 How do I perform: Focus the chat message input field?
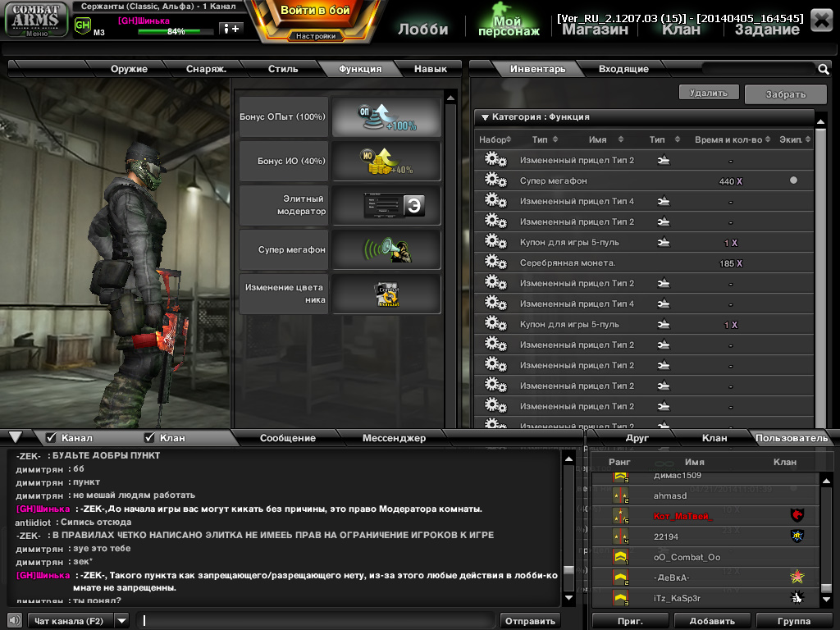click(317, 621)
